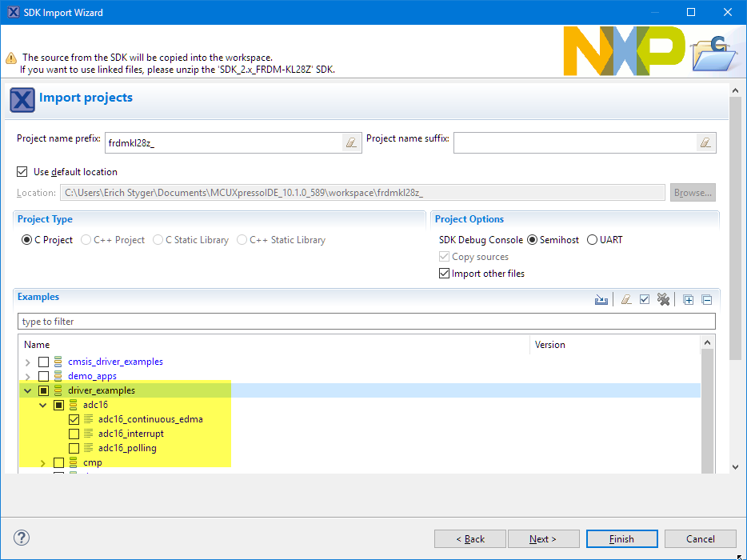
Task: Select the adc16_polling text label
Action: click(127, 448)
